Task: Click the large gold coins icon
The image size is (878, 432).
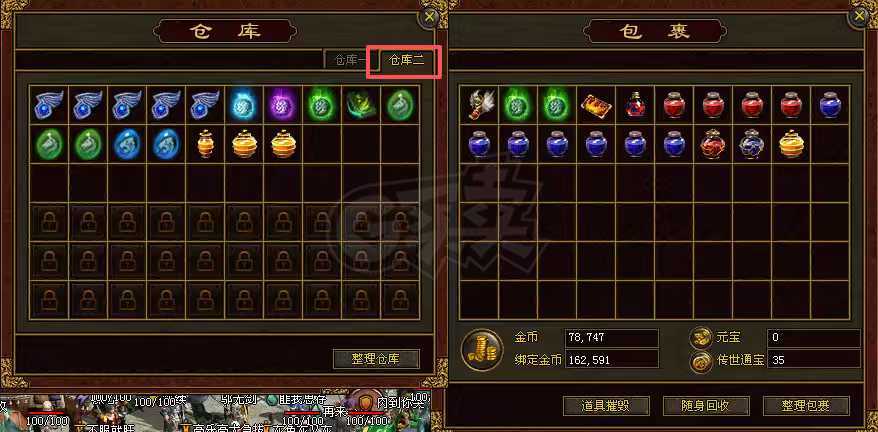Action: pos(482,349)
